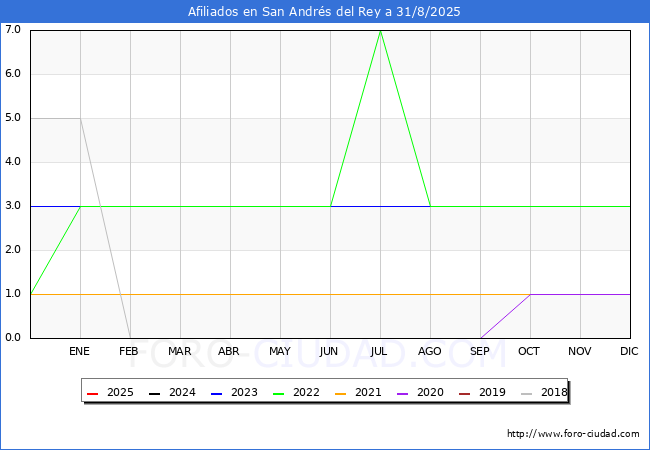Click the JUN month label
This screenshot has width=650, height=450.
(330, 351)
